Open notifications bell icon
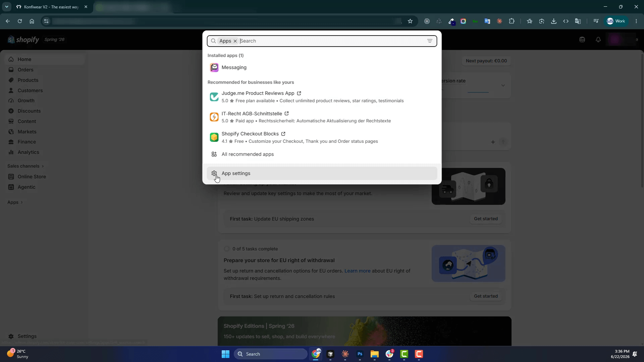 598,40
